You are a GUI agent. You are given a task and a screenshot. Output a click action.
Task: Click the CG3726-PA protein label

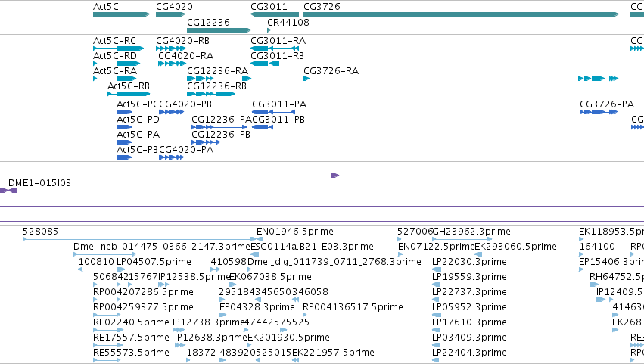coord(607,104)
